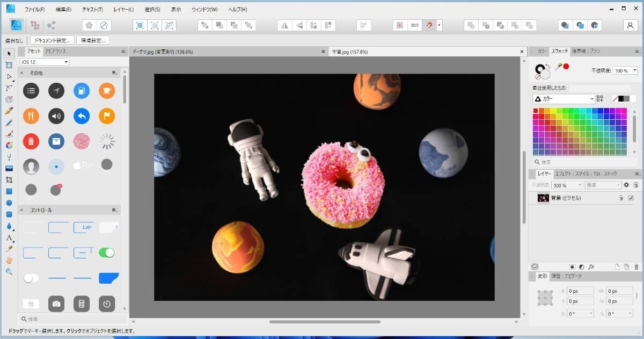Switch to the アピアランス tab
644x339 pixels.
click(55, 51)
